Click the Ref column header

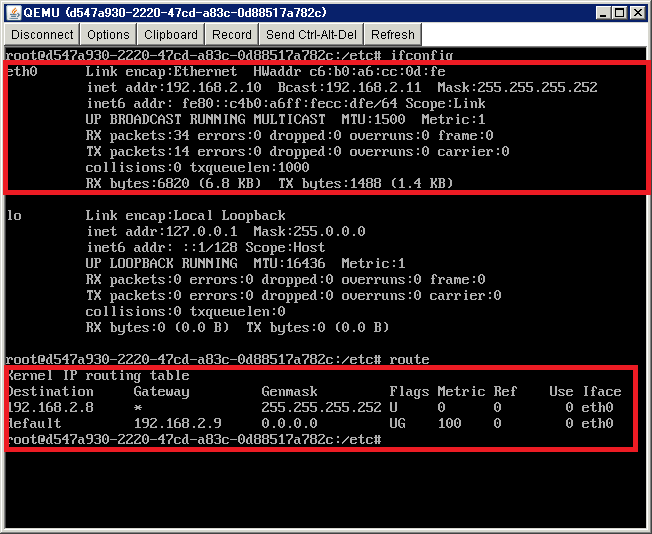505,391
